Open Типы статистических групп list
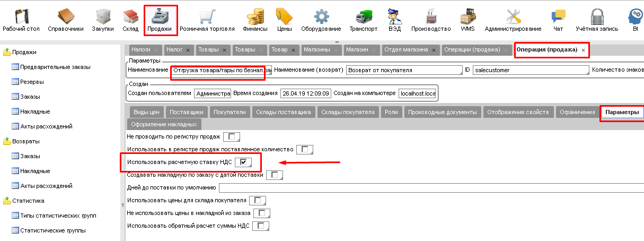 coord(58,216)
